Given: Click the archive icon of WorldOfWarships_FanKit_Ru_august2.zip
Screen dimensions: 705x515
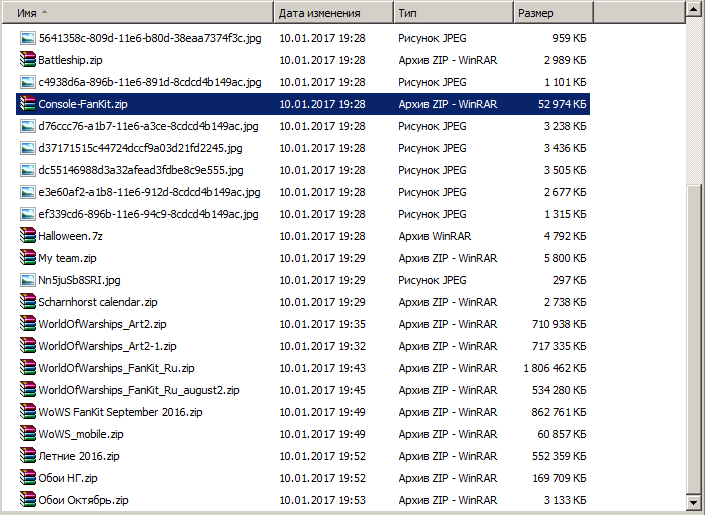Looking at the screenshot, I should click(x=27, y=390).
